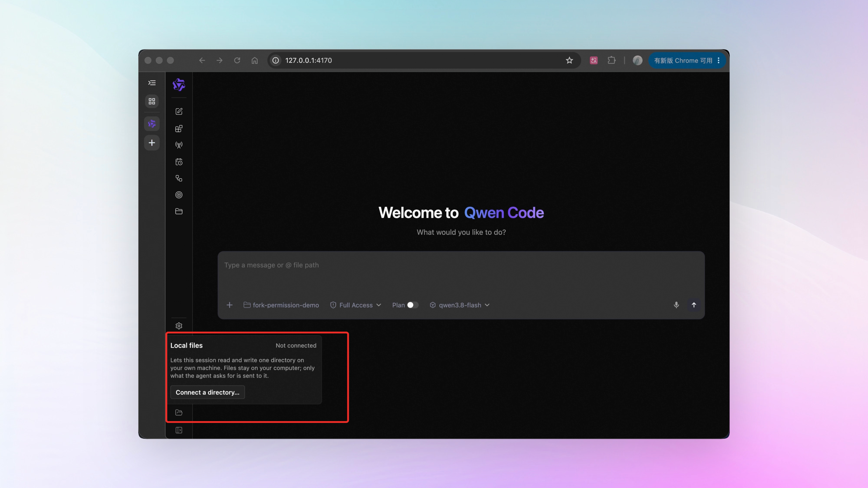Viewport: 868px width, 488px height.
Task: Toggle the Plan mode switch
Action: click(x=413, y=305)
